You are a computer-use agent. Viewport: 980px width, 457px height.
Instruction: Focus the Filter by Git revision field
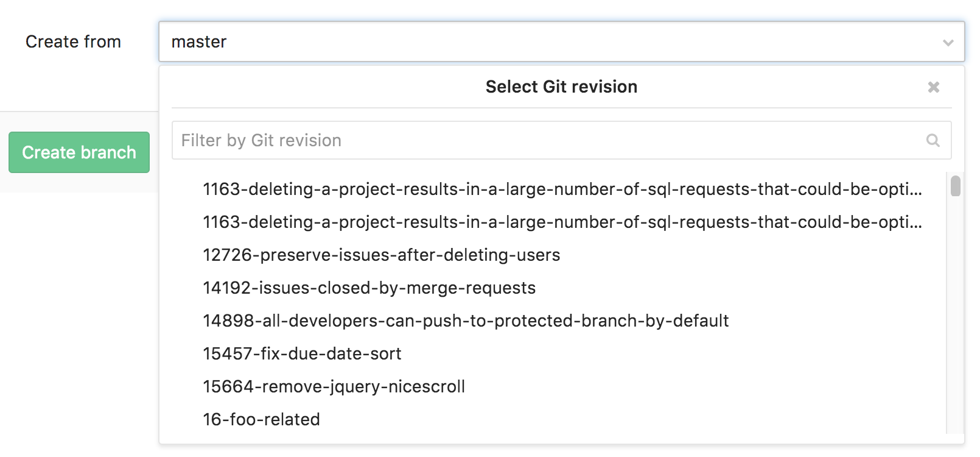tap(548, 140)
